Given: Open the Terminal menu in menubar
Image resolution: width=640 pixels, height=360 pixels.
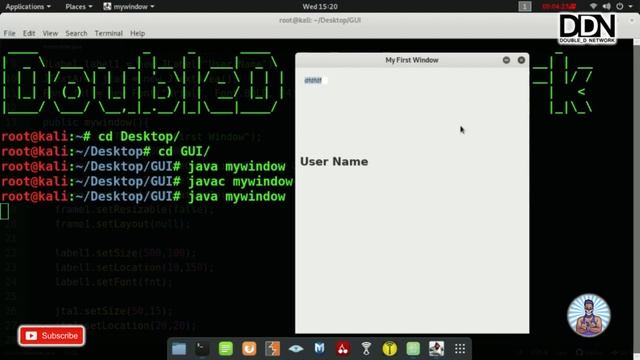Looking at the screenshot, I should (109, 33).
